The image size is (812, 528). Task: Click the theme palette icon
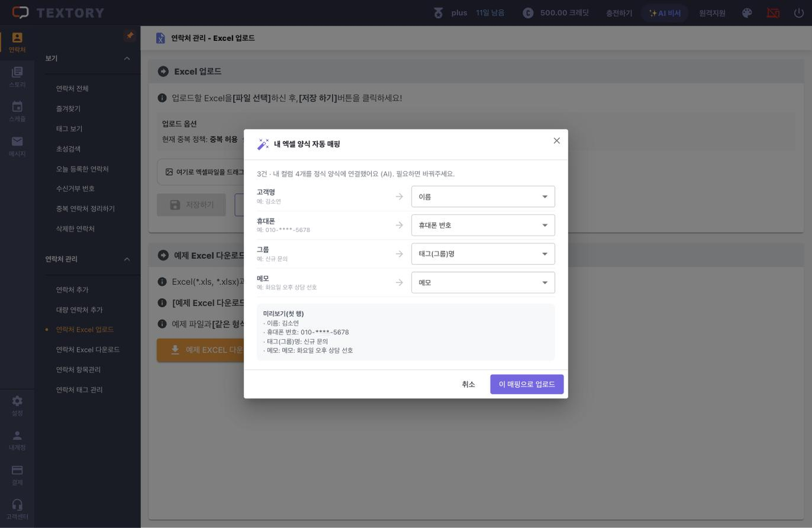coord(747,13)
